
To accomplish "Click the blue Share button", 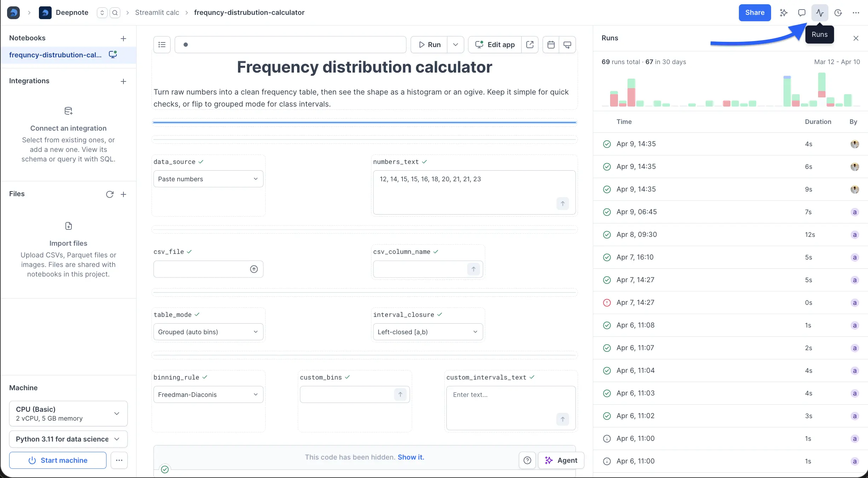I will pos(755,13).
